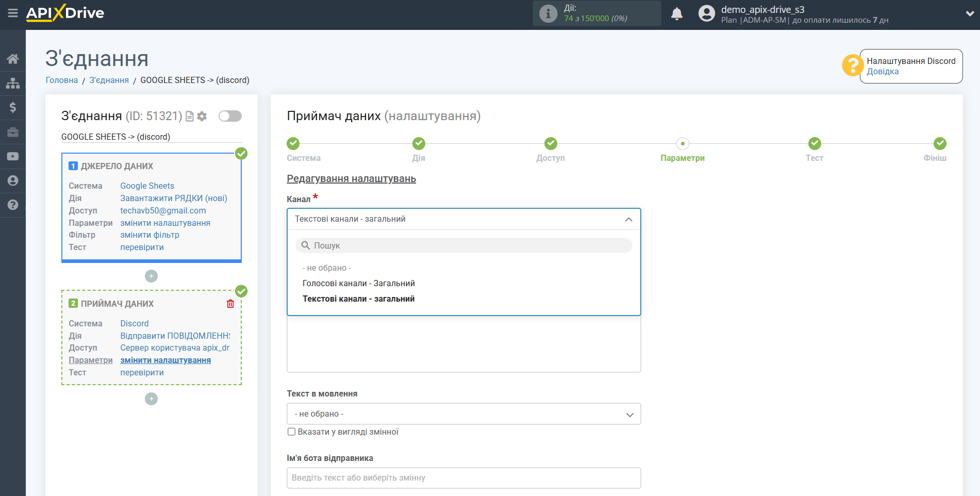Open the briefcase sidebar icon
This screenshot has height=496, width=980.
coord(13,132)
